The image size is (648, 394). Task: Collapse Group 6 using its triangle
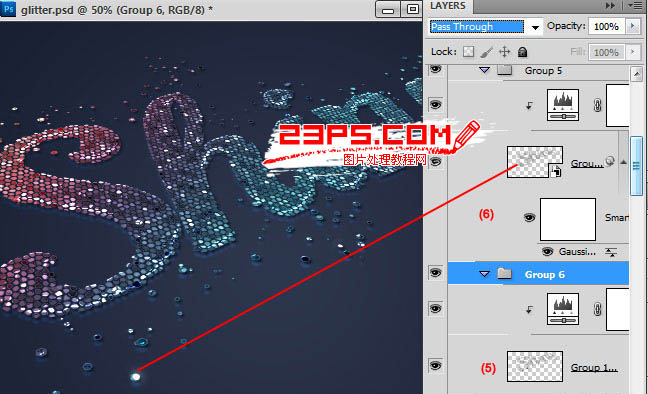click(484, 274)
